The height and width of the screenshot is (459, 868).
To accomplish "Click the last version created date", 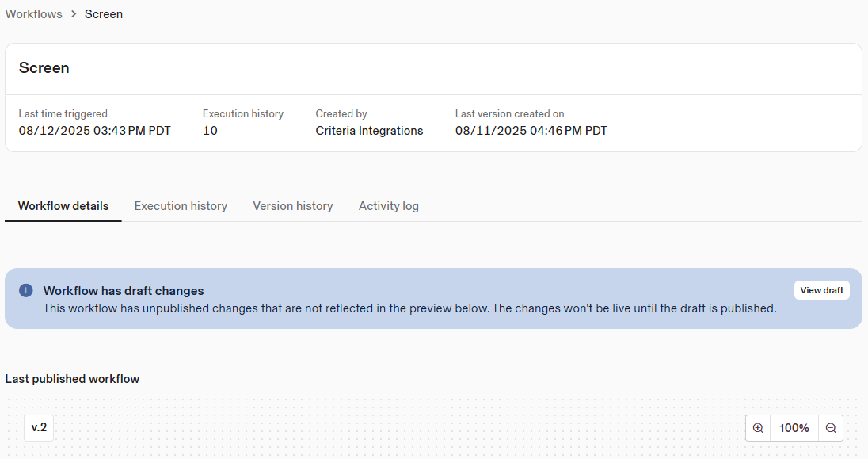I will 531,131.
